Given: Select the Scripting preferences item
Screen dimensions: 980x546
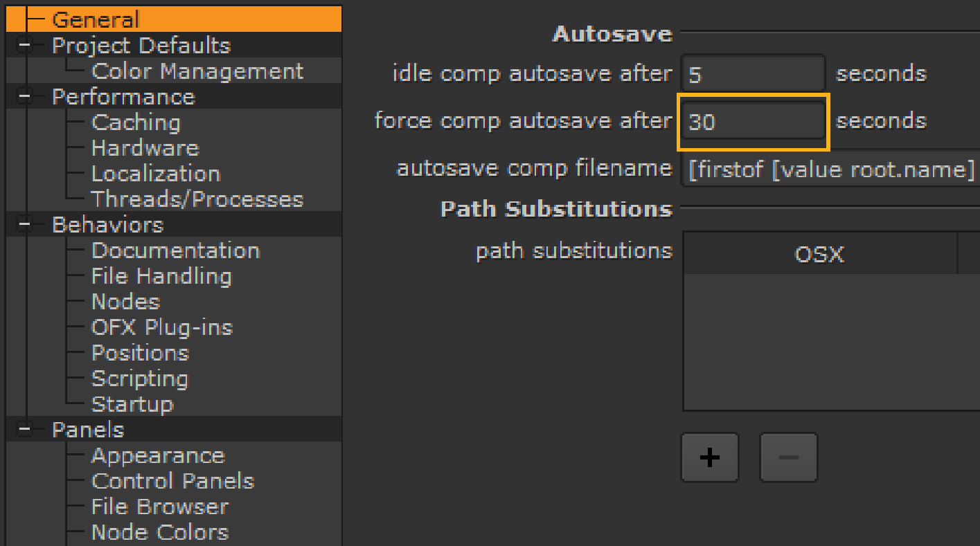Looking at the screenshot, I should coord(139,379).
